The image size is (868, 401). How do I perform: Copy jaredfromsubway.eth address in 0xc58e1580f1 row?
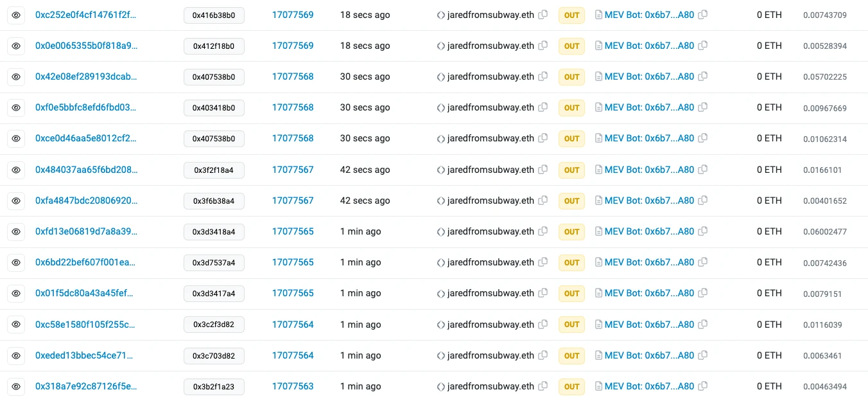click(543, 325)
